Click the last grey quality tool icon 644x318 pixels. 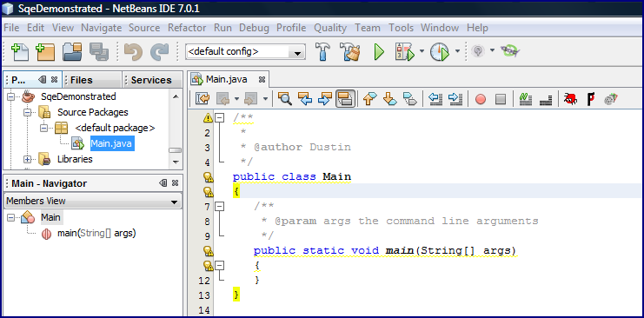coord(611,98)
